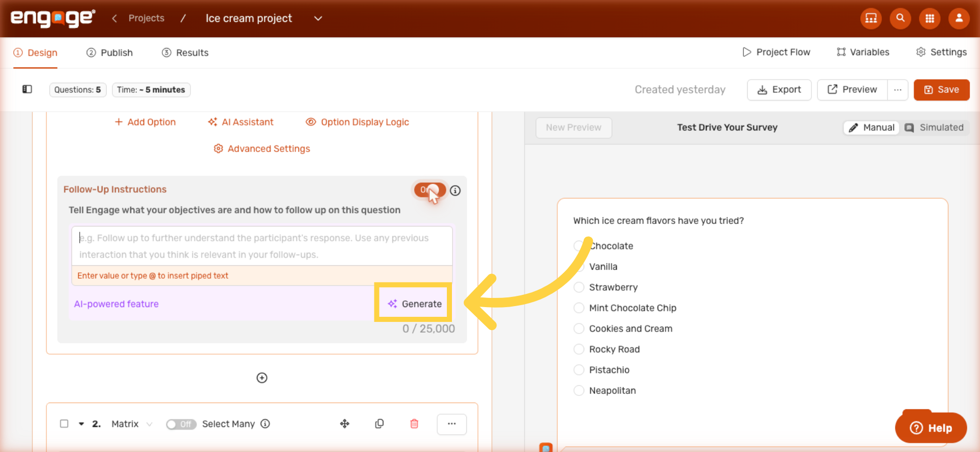Image resolution: width=980 pixels, height=452 pixels.
Task: Click Add Option
Action: (x=145, y=122)
